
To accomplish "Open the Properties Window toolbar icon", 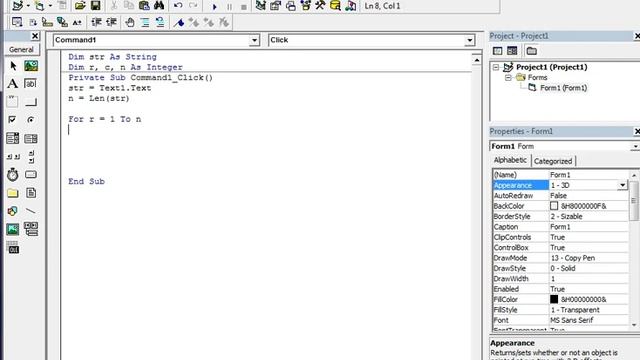I will click(276, 6).
